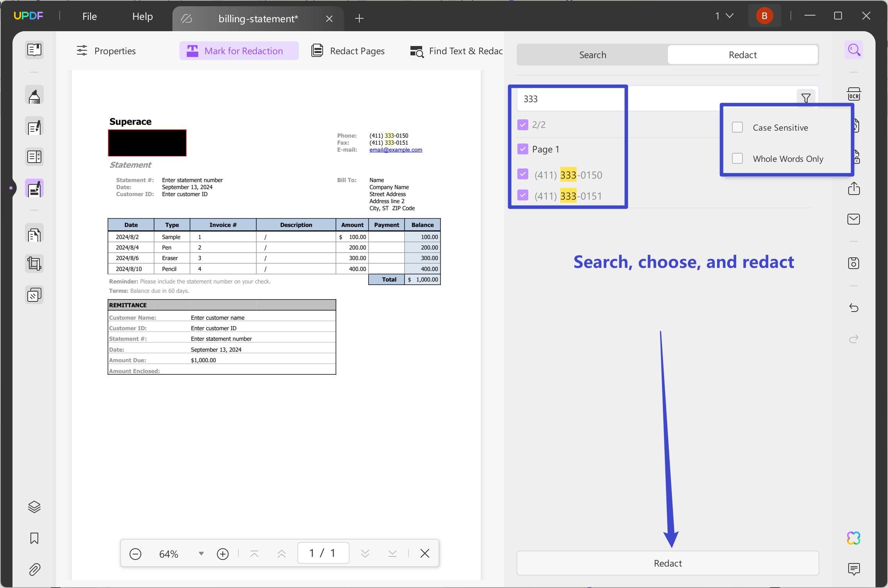Uncheck the (411) 333-0150 search result
Image resolution: width=888 pixels, height=588 pixels.
tap(523, 174)
